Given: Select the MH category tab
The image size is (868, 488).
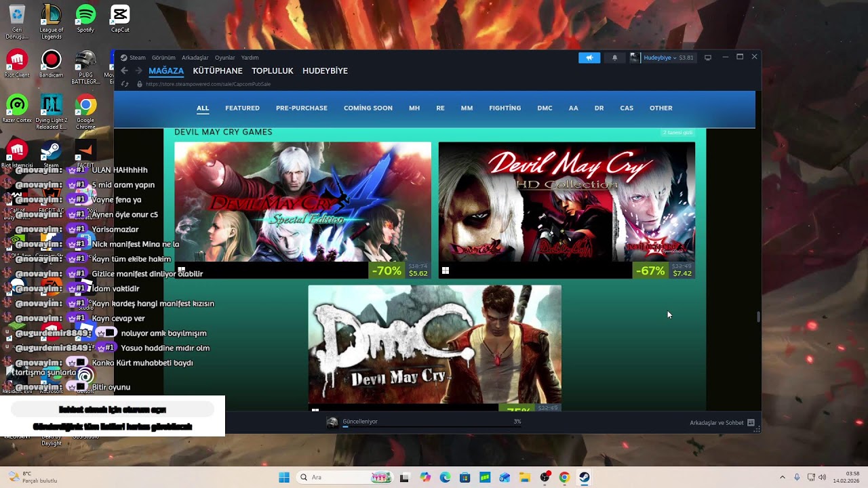Looking at the screenshot, I should coord(414,108).
